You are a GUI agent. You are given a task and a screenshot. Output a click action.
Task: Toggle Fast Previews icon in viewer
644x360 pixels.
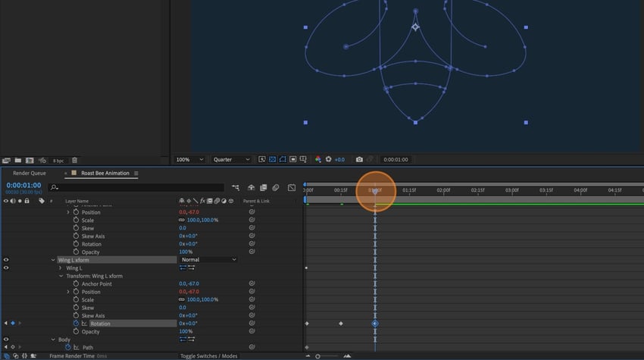(262, 159)
